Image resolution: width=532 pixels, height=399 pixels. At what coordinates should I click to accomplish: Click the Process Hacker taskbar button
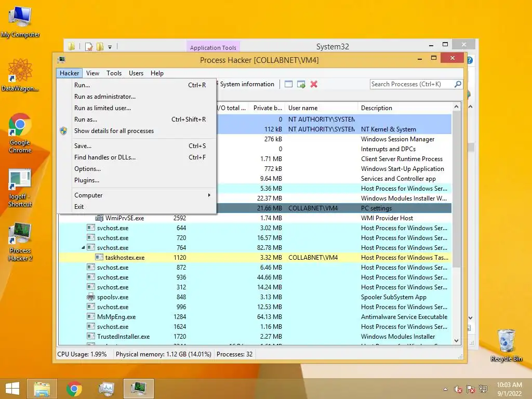pyautogui.click(x=139, y=389)
